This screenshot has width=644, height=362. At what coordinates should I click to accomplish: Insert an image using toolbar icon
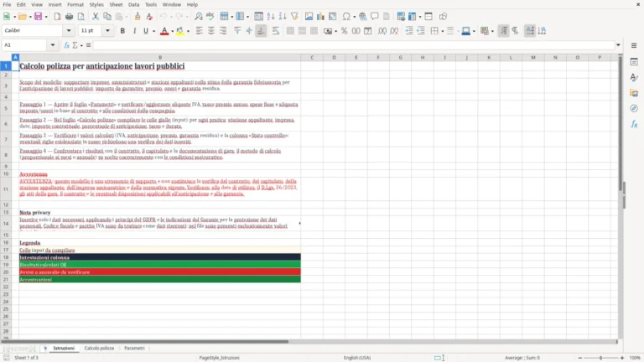[x=309, y=17]
